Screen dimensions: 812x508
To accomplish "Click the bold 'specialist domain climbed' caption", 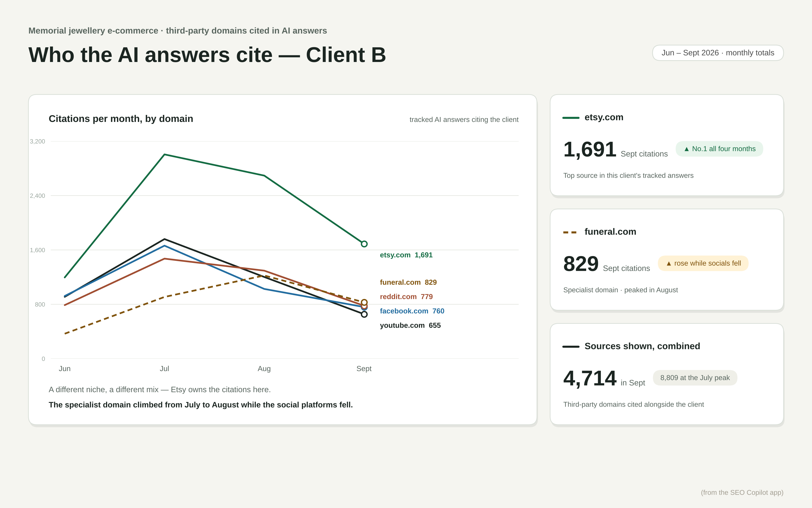I will (x=201, y=405).
